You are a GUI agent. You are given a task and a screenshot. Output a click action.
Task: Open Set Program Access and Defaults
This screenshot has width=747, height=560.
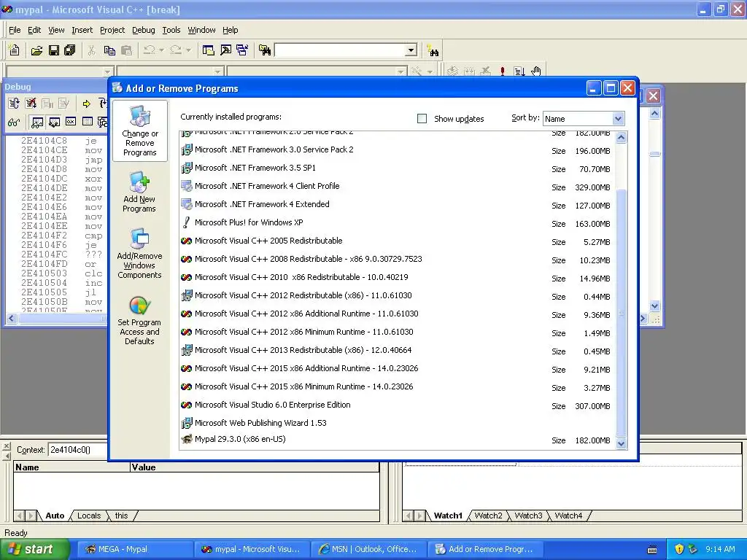coord(139,321)
